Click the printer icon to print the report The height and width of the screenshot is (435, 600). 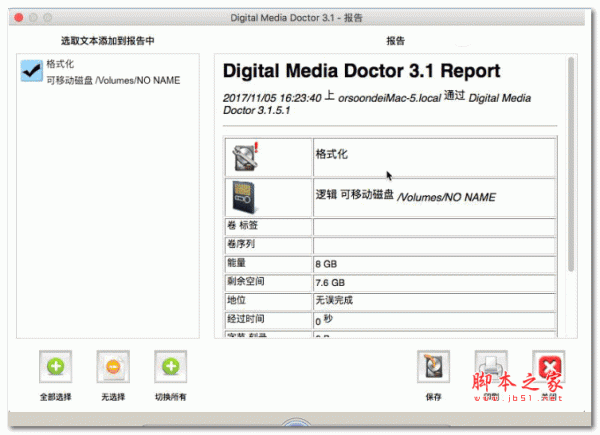[x=491, y=367]
